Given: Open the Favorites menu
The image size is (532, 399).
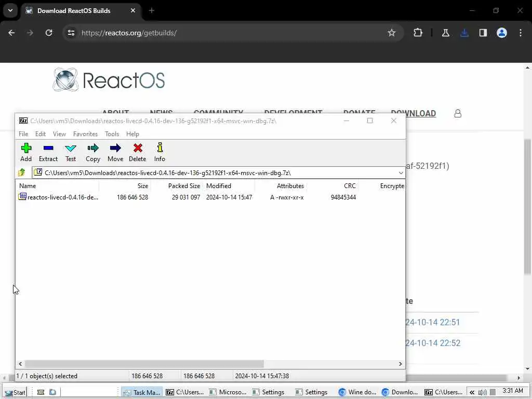Looking at the screenshot, I should [x=85, y=134].
